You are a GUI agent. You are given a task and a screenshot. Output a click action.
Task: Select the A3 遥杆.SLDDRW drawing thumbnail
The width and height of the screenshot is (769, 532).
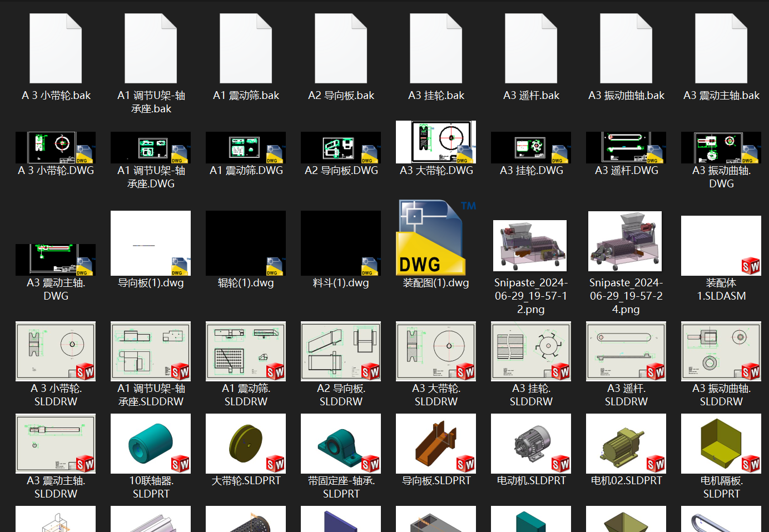(x=626, y=351)
